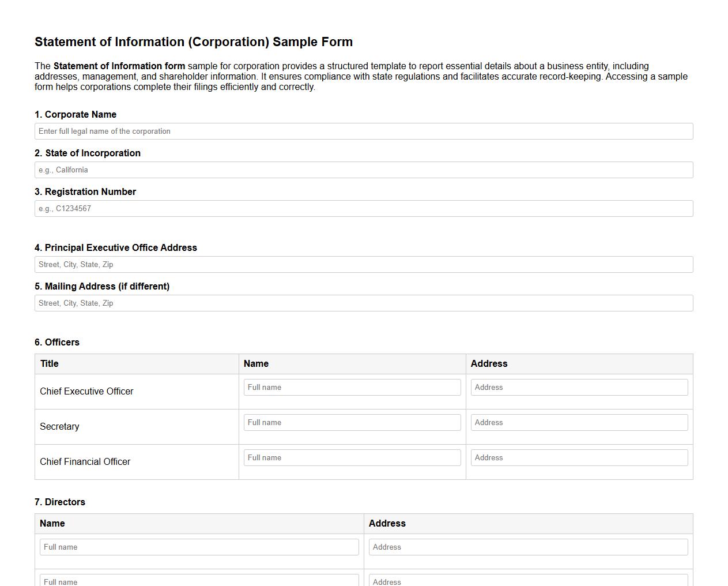Select the Registration Number field
Screen dimensions: 728x586
point(364,208)
